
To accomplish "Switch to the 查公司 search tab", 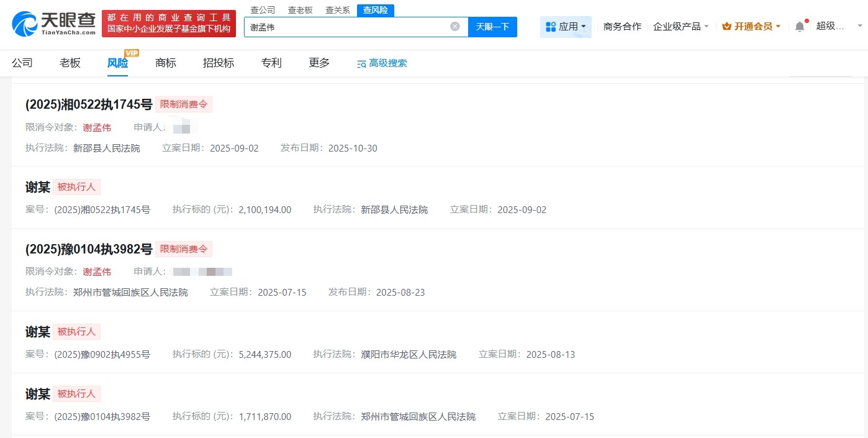I will 262,10.
